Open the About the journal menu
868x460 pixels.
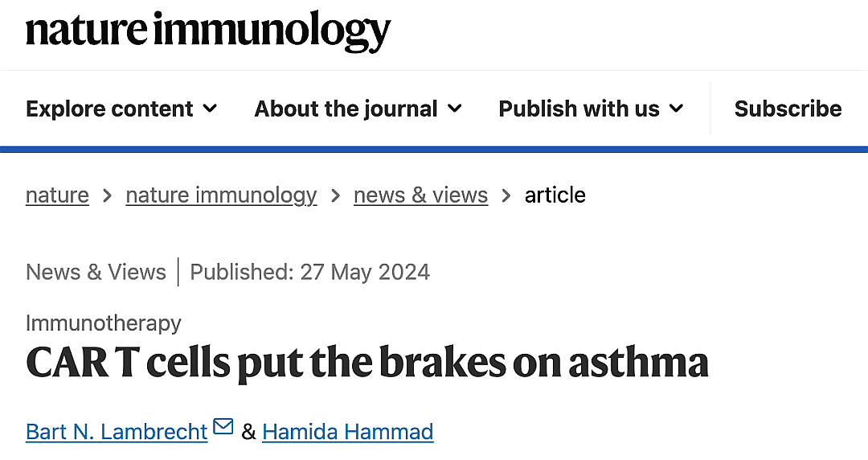358,109
